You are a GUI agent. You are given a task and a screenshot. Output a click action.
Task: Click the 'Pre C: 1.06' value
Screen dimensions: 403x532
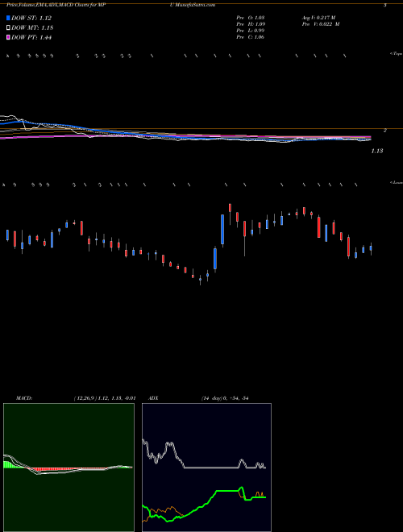pyautogui.click(x=251, y=37)
